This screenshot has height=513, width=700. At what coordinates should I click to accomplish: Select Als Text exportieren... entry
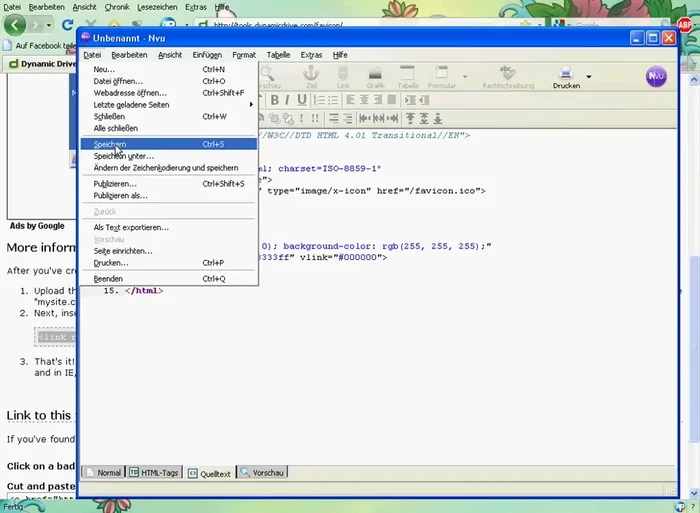point(169,227)
